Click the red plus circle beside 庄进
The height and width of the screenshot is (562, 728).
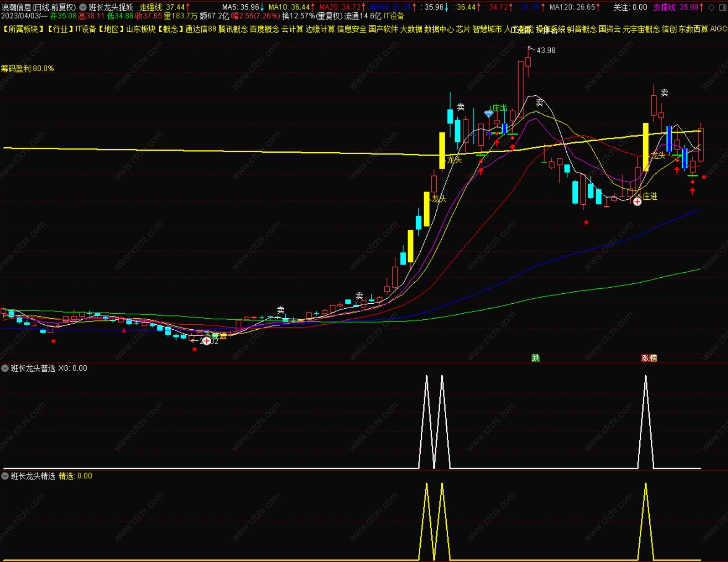[x=637, y=201]
